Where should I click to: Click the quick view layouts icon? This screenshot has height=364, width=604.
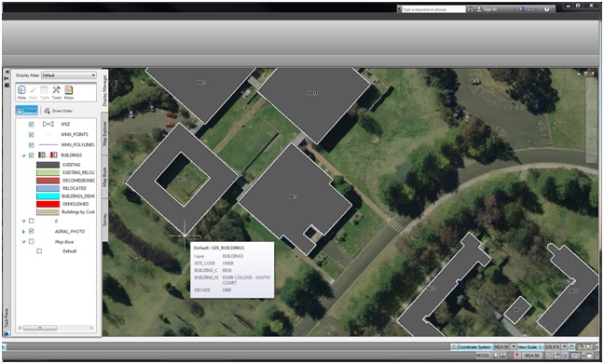click(495, 355)
